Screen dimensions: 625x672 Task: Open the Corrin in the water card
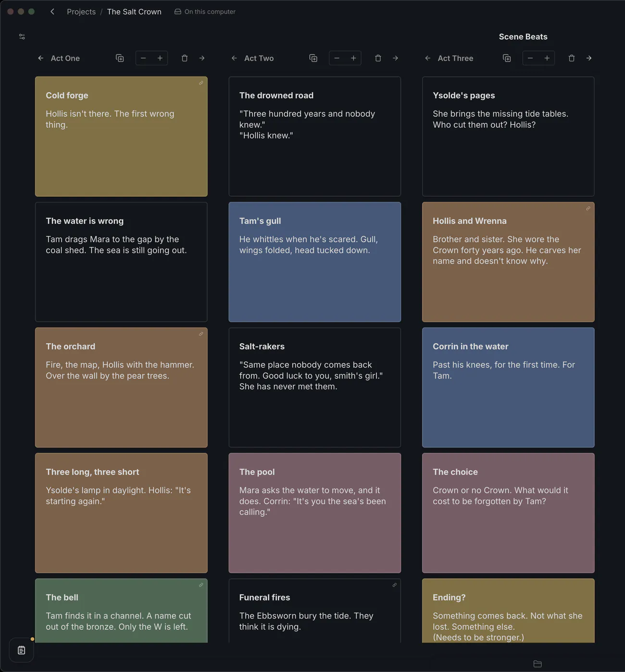point(508,387)
